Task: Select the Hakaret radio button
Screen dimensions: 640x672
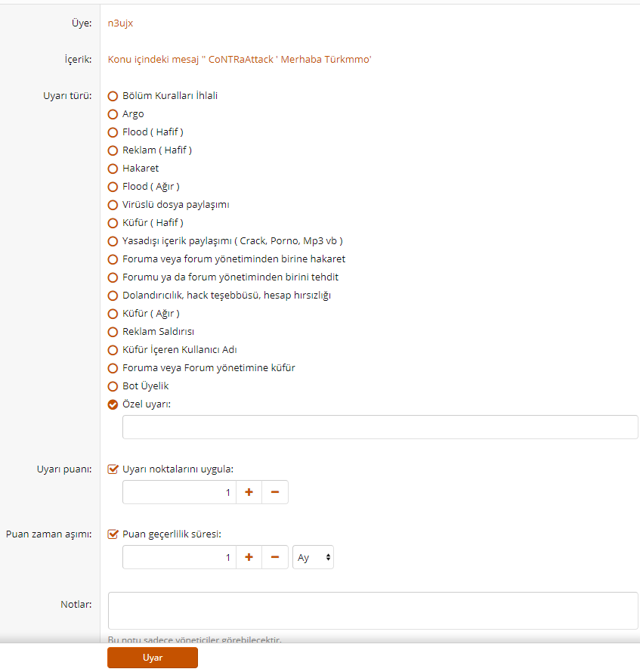Action: click(x=113, y=169)
